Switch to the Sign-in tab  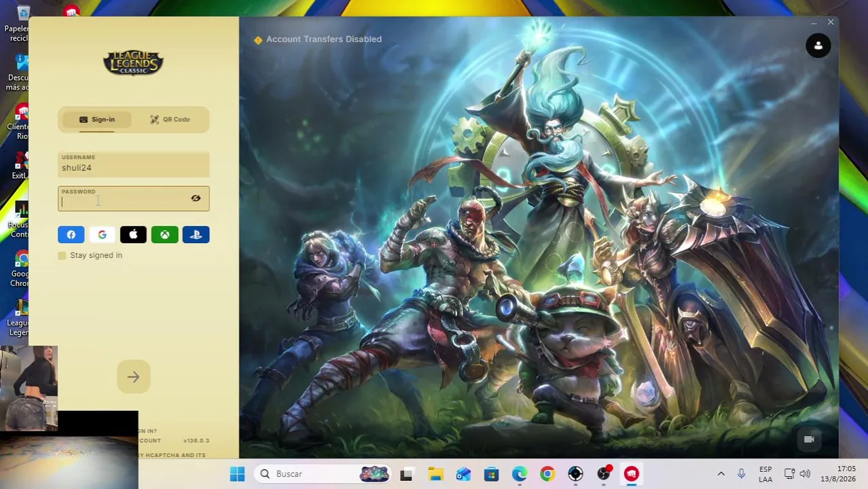tap(96, 120)
